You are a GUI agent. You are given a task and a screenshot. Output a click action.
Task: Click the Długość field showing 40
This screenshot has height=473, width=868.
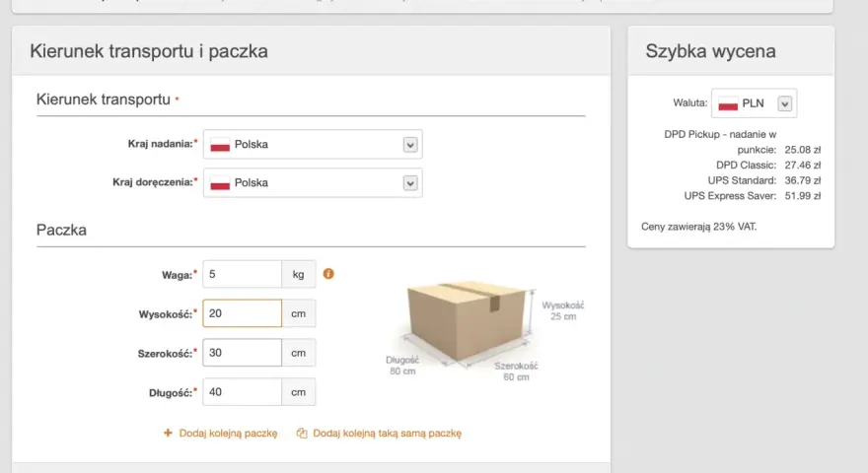tap(242, 392)
